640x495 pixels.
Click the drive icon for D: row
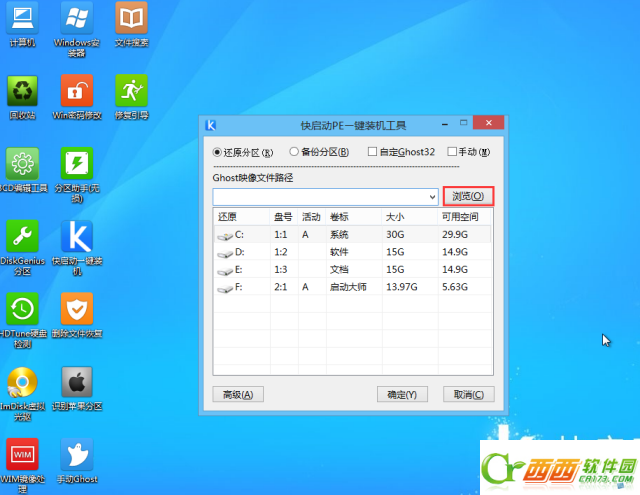tap(225, 254)
